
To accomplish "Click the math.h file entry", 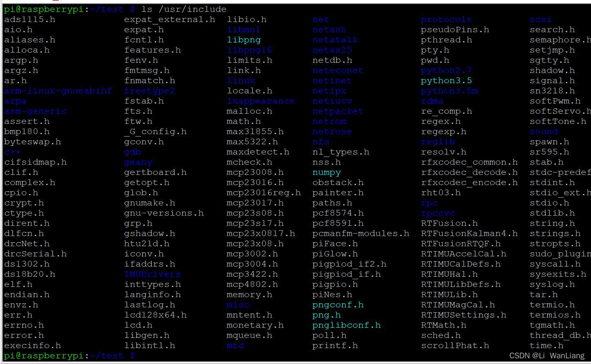I will pos(243,121).
